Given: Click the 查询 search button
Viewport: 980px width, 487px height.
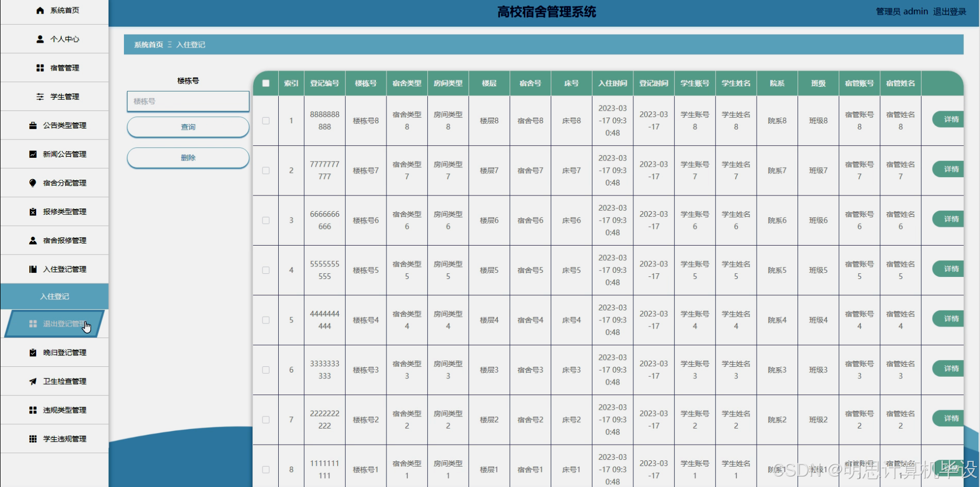Looking at the screenshot, I should point(188,127).
